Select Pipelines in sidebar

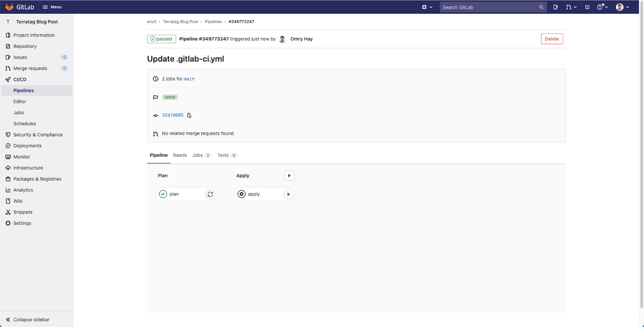coord(37,90)
